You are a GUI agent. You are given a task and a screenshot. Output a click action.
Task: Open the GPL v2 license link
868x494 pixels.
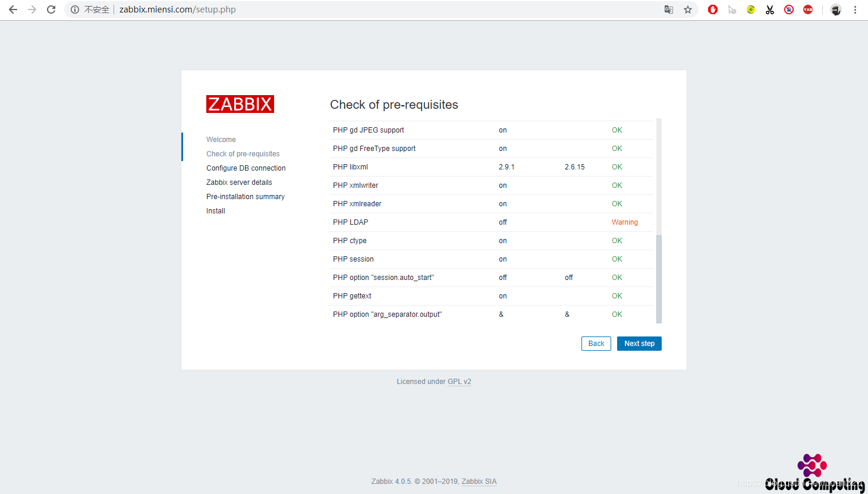[x=460, y=382]
